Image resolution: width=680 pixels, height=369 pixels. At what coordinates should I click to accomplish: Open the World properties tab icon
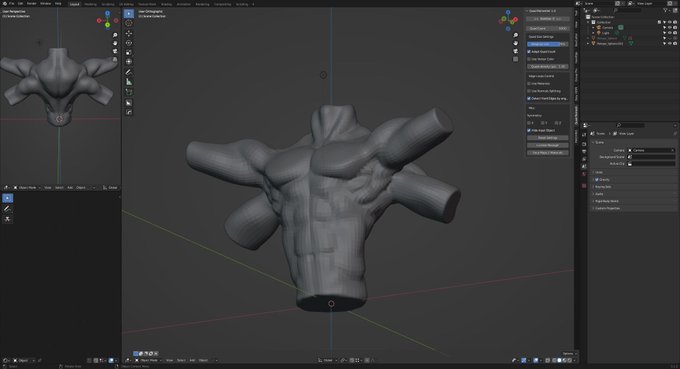point(584,174)
